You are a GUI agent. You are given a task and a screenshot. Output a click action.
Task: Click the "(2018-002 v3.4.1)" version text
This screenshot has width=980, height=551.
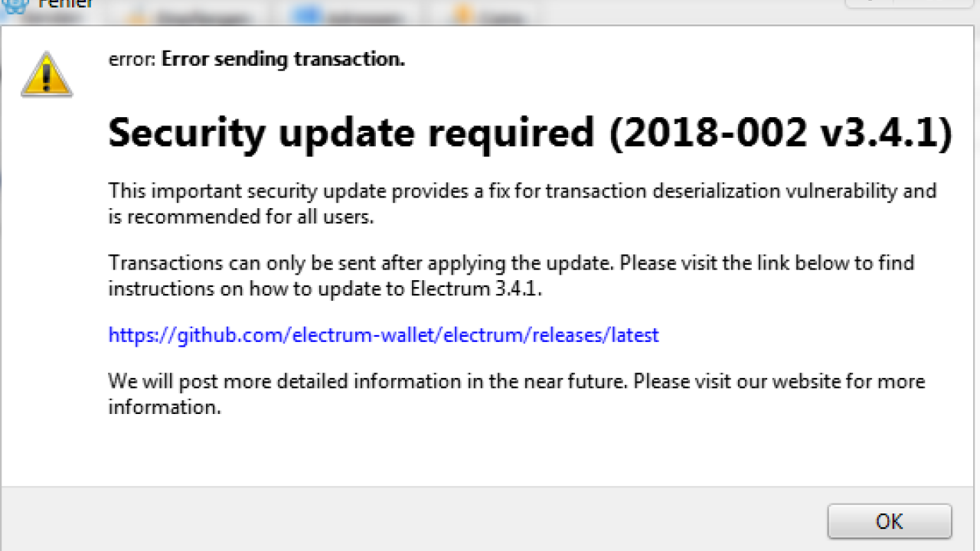point(781,133)
